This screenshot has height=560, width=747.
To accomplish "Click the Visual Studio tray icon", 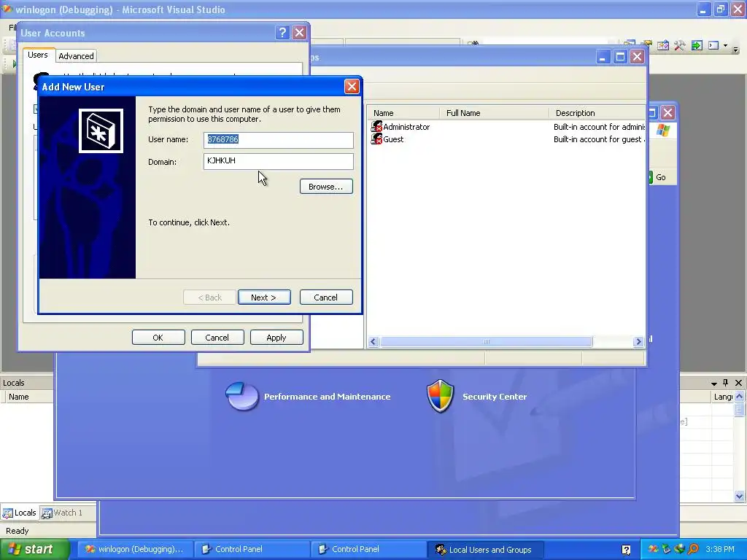I will pyautogui.click(x=654, y=549).
